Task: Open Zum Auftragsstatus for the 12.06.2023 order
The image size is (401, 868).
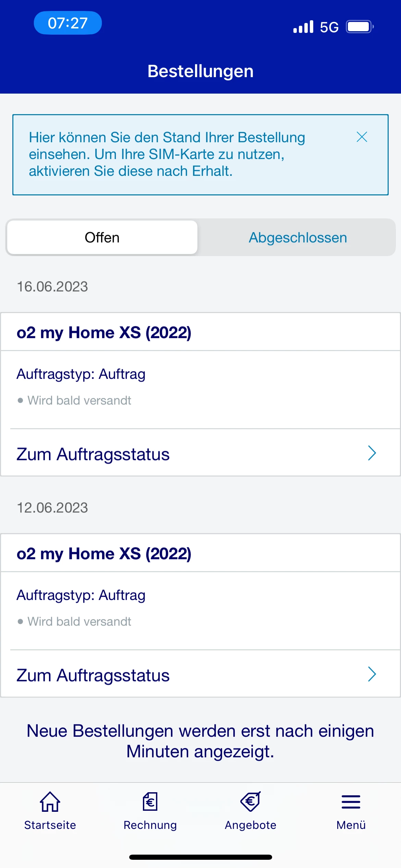Action: pyautogui.click(x=93, y=675)
